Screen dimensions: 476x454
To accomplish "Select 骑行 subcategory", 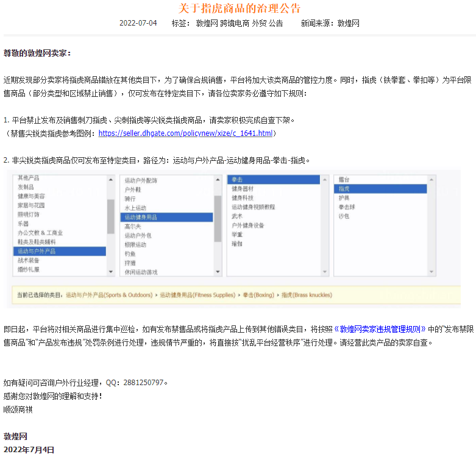I will click(x=130, y=199).
